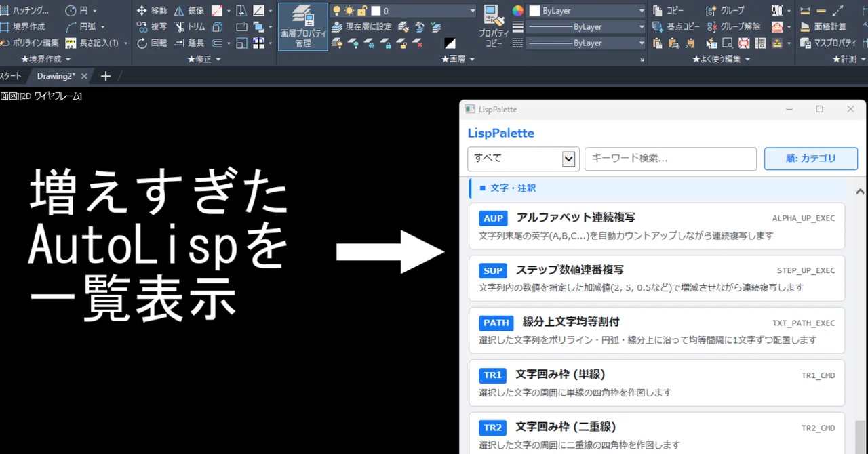The height and width of the screenshot is (454, 868).
Task: Toggle the layer on/off lightbulb icon
Action: (x=336, y=11)
